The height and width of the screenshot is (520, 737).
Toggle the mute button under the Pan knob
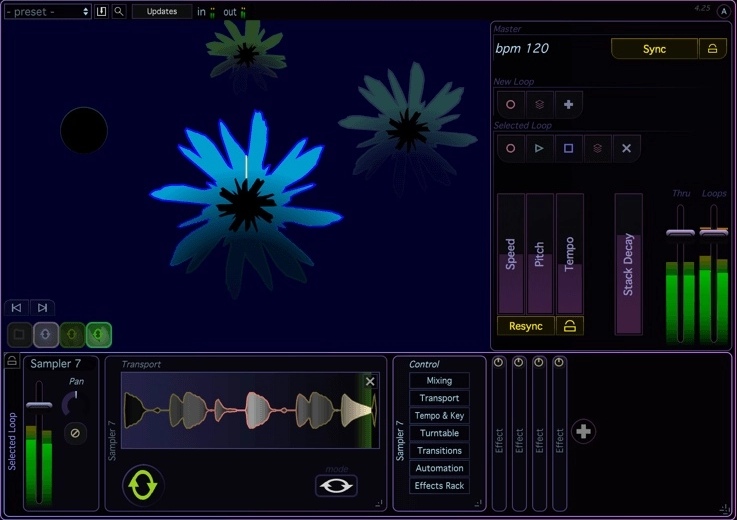(74, 433)
